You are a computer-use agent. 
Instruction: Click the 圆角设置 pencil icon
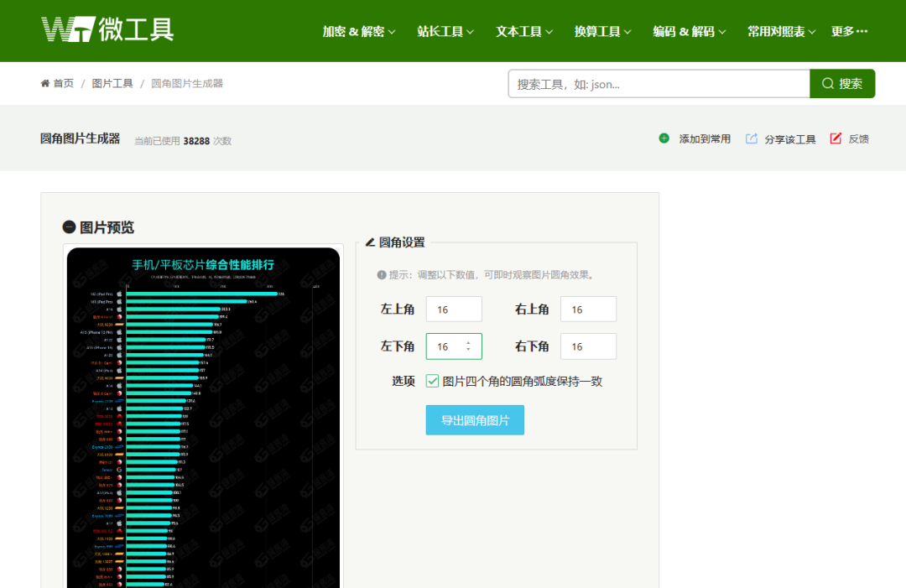pyautogui.click(x=371, y=242)
